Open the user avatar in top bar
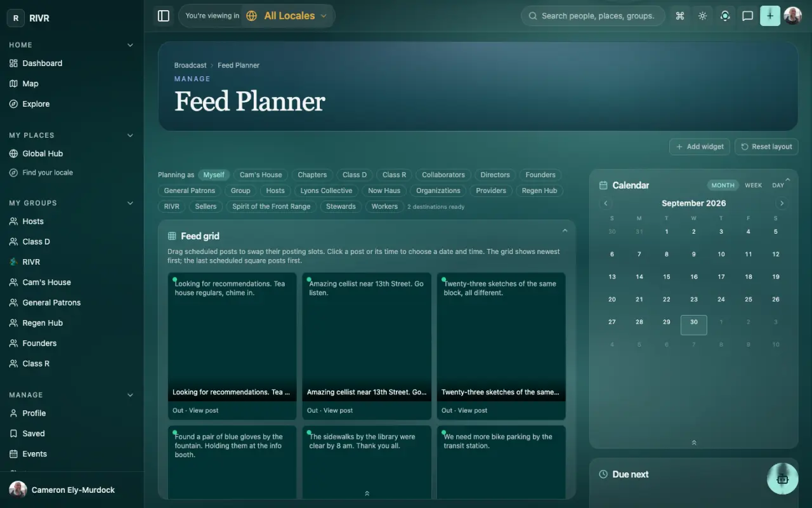This screenshot has height=508, width=812. pos(793,16)
